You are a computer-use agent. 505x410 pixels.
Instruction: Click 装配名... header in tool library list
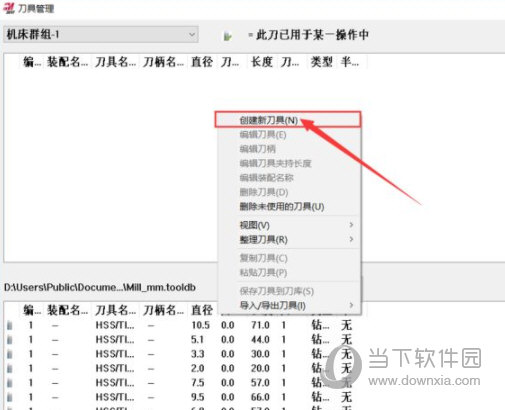[x=68, y=310]
